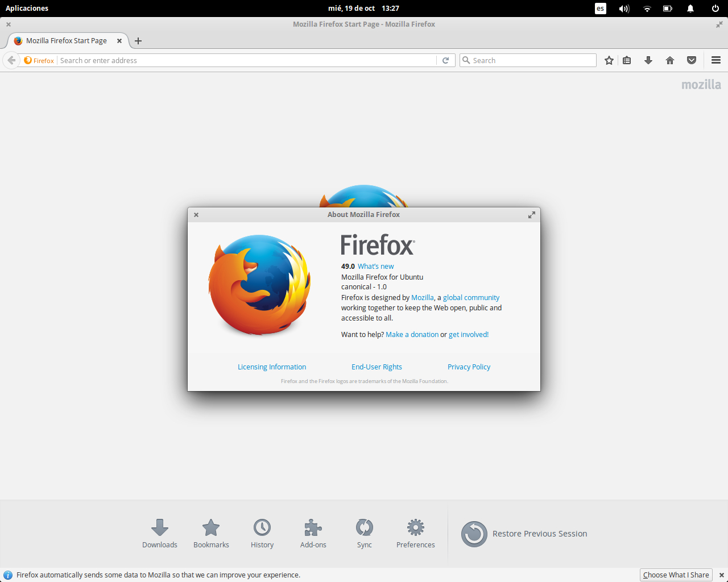728x582 pixels.
Task: Click 'Mozilla Firefox for Ubuntu' text
Action: (x=382, y=277)
